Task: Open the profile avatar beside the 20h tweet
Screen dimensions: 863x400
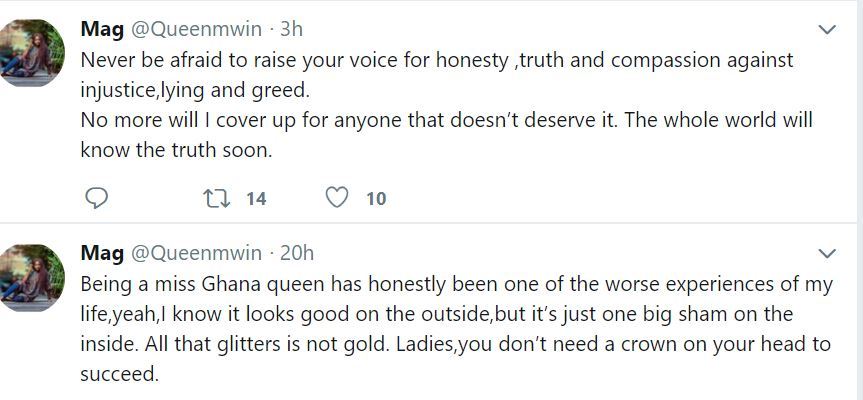Action: (31, 278)
